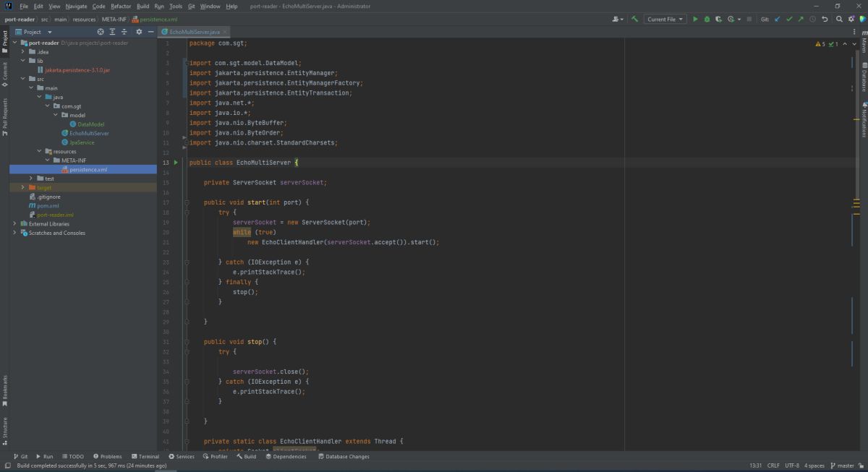Toggle the Terminal tool window
The width and height of the screenshot is (868, 472).
[145, 456]
